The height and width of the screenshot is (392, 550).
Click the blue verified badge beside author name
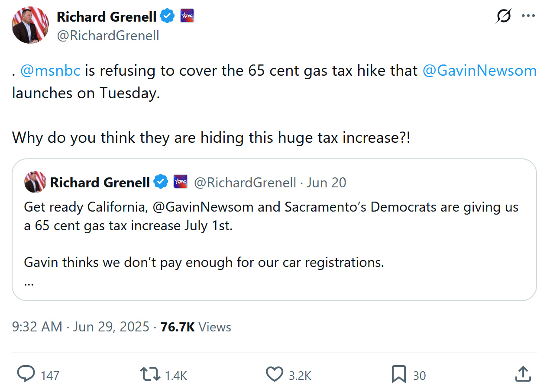pyautogui.click(x=167, y=16)
